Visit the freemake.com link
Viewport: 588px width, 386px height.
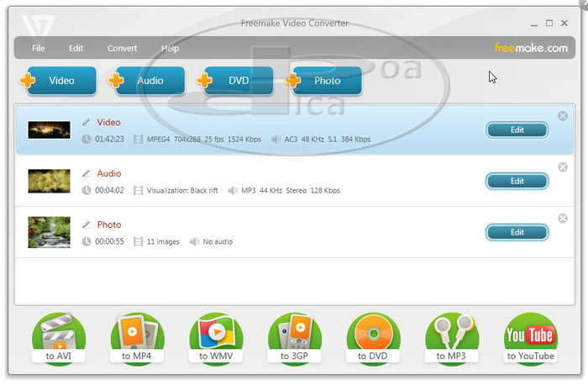click(x=530, y=48)
